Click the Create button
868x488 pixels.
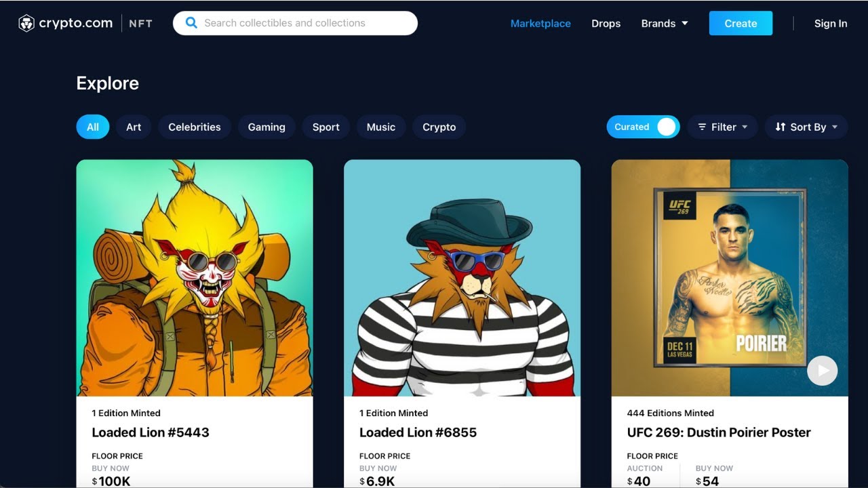click(x=741, y=23)
